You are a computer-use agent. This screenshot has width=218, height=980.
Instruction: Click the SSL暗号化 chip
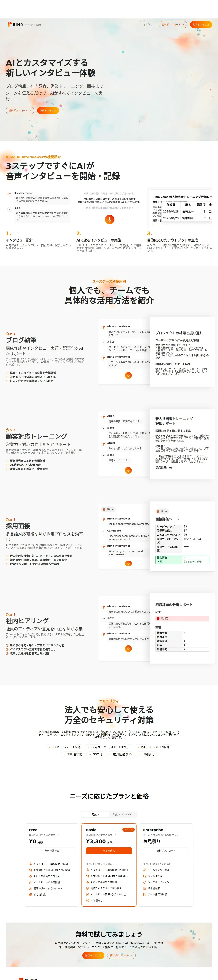pyautogui.click(x=73, y=754)
